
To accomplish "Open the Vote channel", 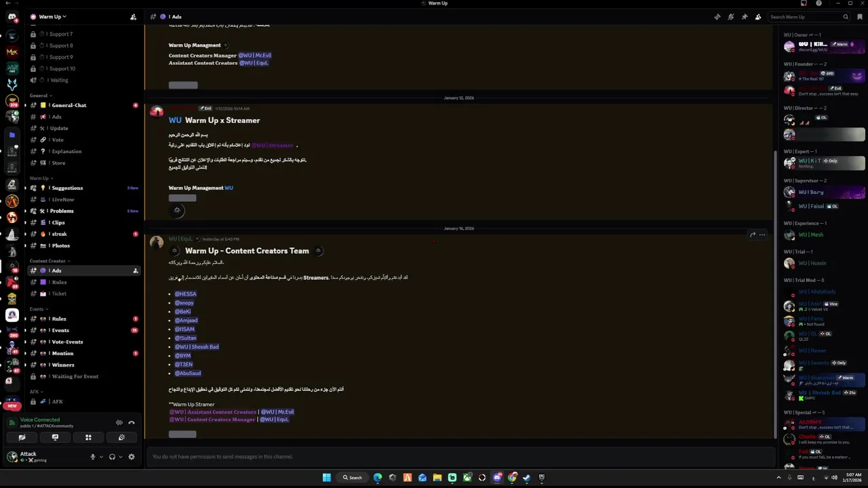I will [x=83, y=140].
